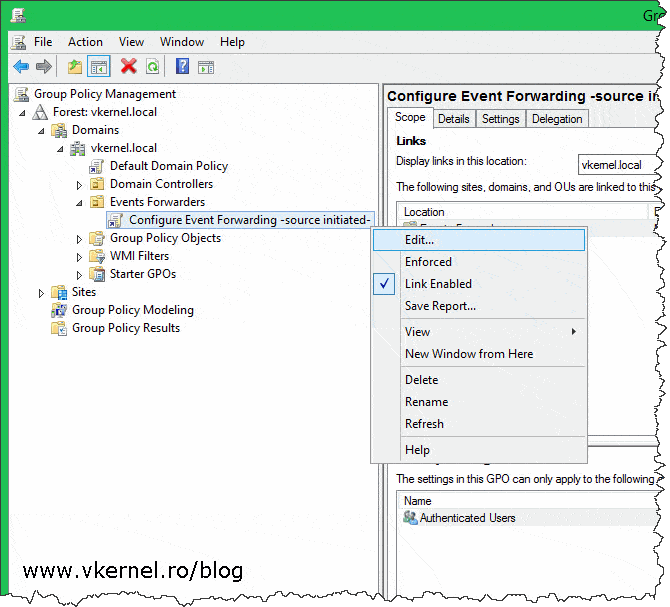The image size is (670, 607).
Task: Choose New Window from Here
Action: pos(479,354)
